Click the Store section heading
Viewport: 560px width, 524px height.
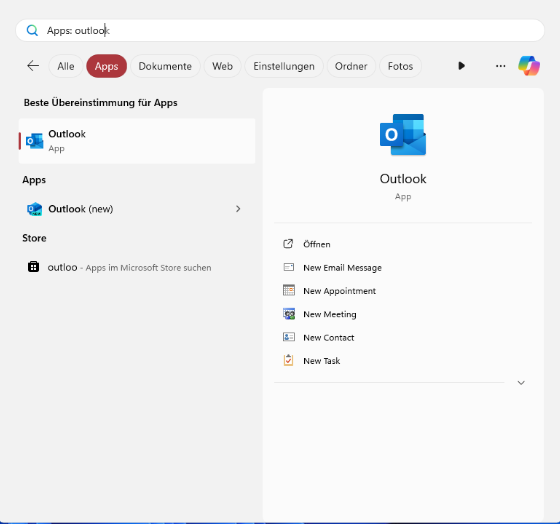[x=34, y=238]
